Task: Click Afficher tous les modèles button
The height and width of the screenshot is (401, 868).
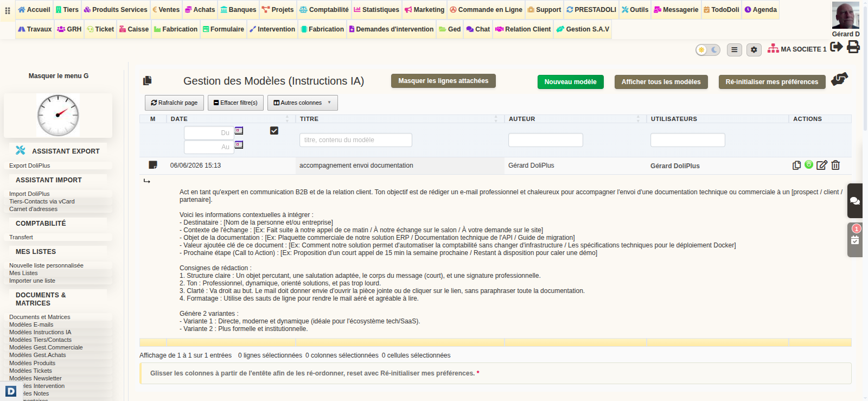Action: [x=661, y=82]
